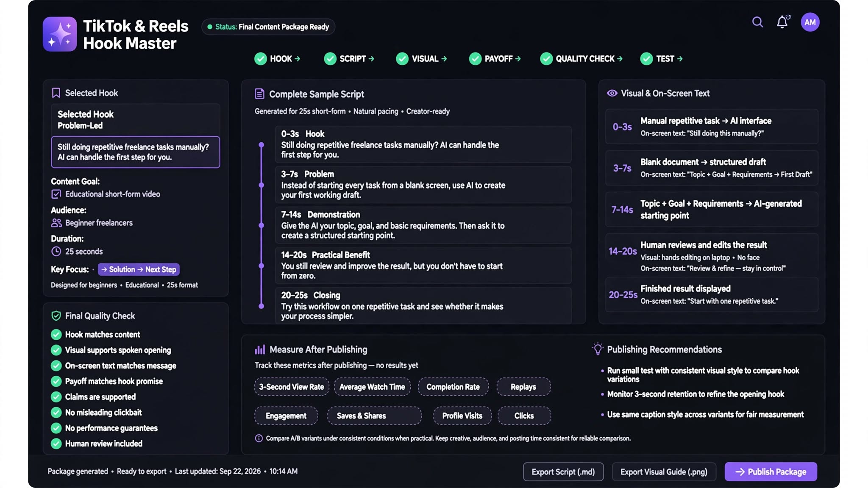Click Export Visual Guide (.png) button
The height and width of the screenshot is (488, 868).
(x=664, y=471)
